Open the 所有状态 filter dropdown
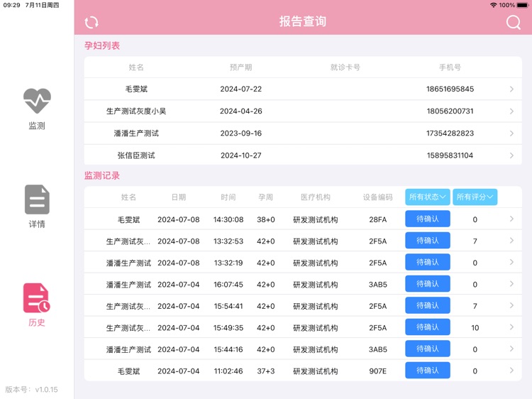The width and height of the screenshot is (532, 399). tap(428, 197)
